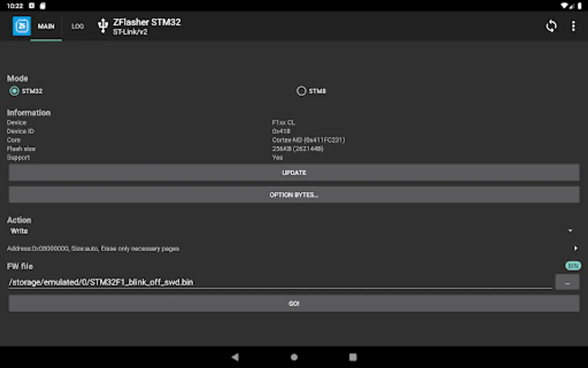The image size is (588, 368).
Task: Click the ST-Link/v2 subtitle text
Action: [130, 32]
